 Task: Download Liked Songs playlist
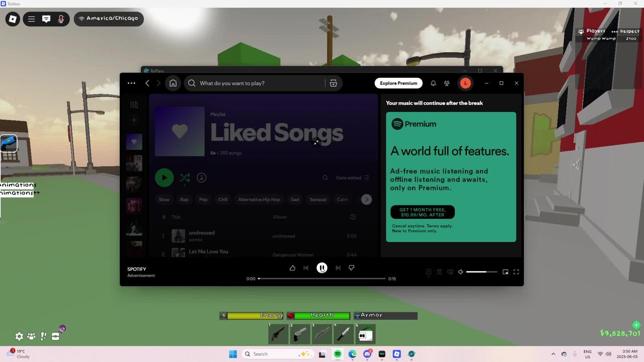click(x=201, y=177)
